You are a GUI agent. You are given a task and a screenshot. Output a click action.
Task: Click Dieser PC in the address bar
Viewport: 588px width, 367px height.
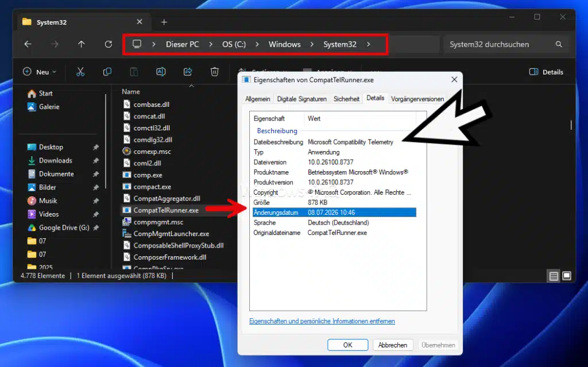tap(182, 44)
